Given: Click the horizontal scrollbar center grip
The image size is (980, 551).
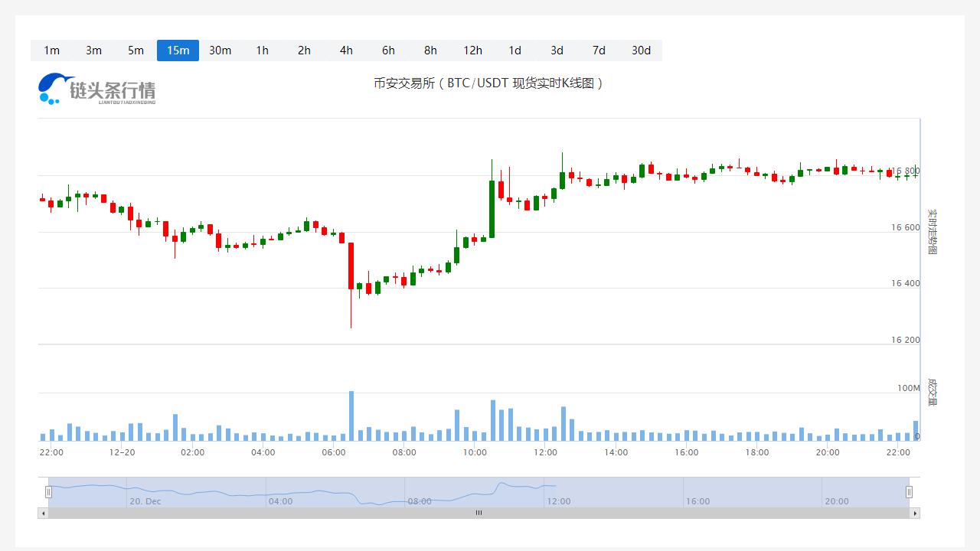Looking at the screenshot, I should pyautogui.click(x=479, y=514).
